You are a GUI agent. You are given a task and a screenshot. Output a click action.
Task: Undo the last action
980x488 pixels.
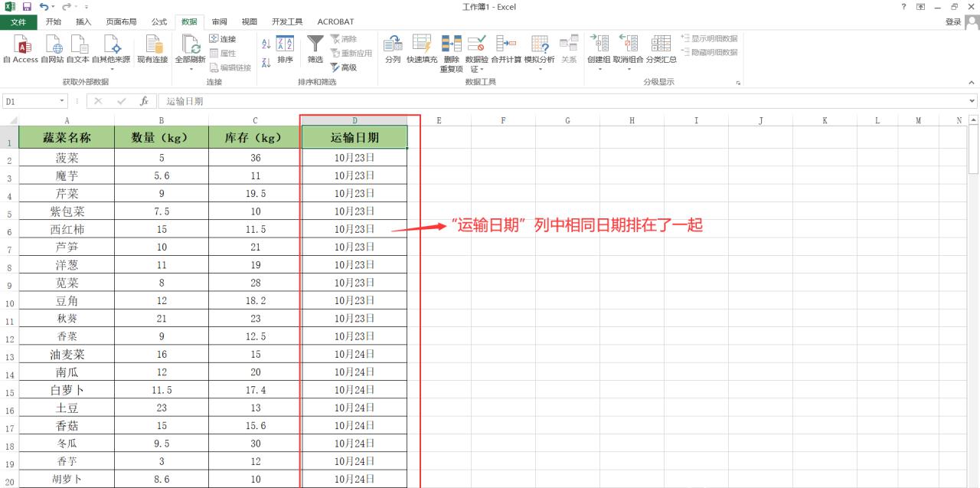pyautogui.click(x=45, y=7)
